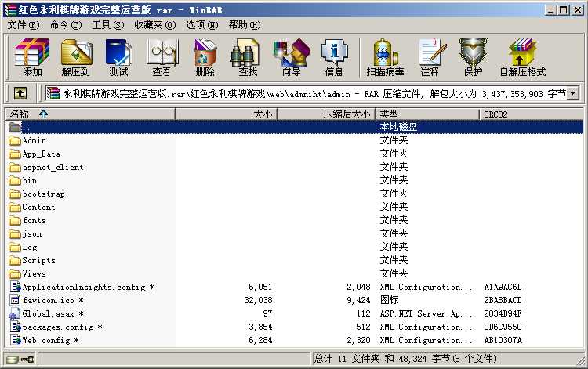588x369 pixels.
Task: Click CRC value A1A9AC6D
Action: (x=503, y=288)
